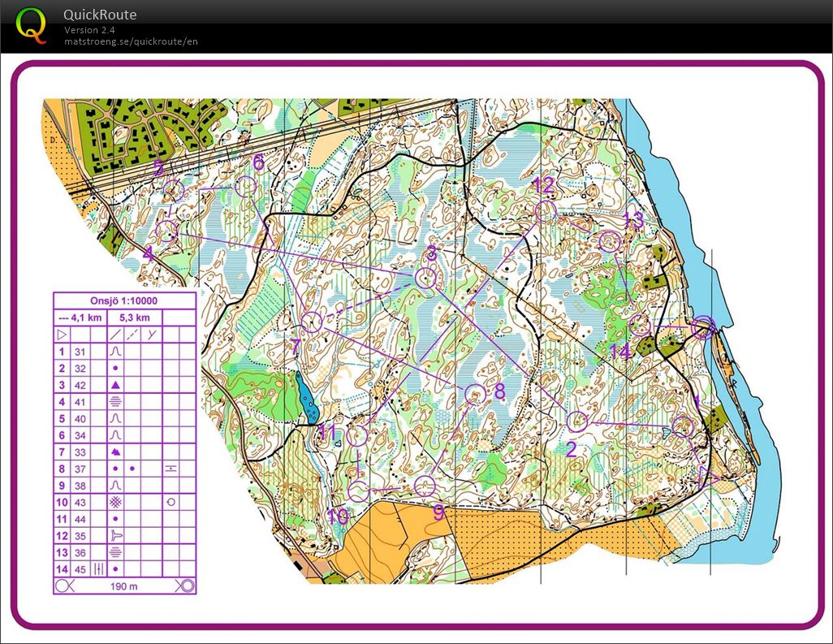Viewport: 833px width, 644px height.
Task: Click the cross-hatch symbol in legend row 10
Action: (116, 503)
